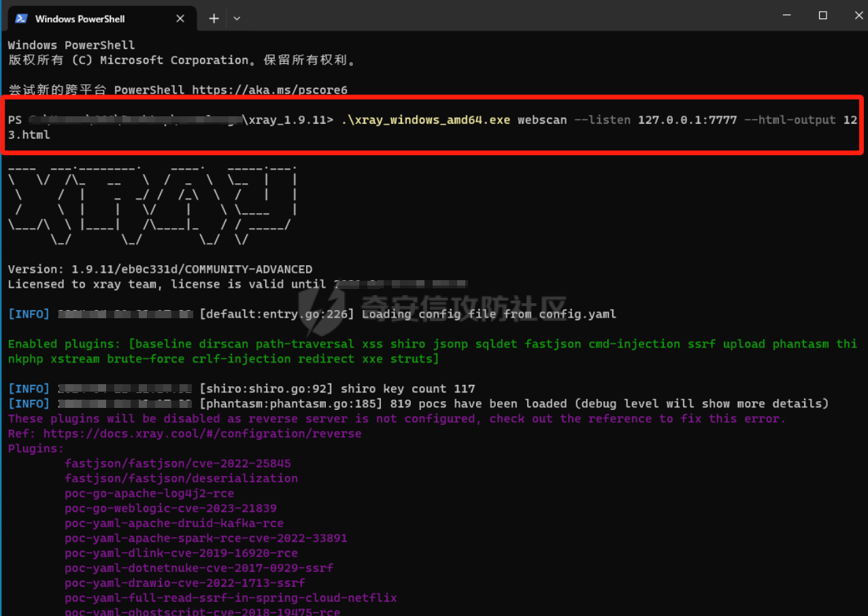868x616 pixels.
Task: Click poc-yaml-dotnetnuke-cve-2017-0929-ssrf entry
Action: 199,568
